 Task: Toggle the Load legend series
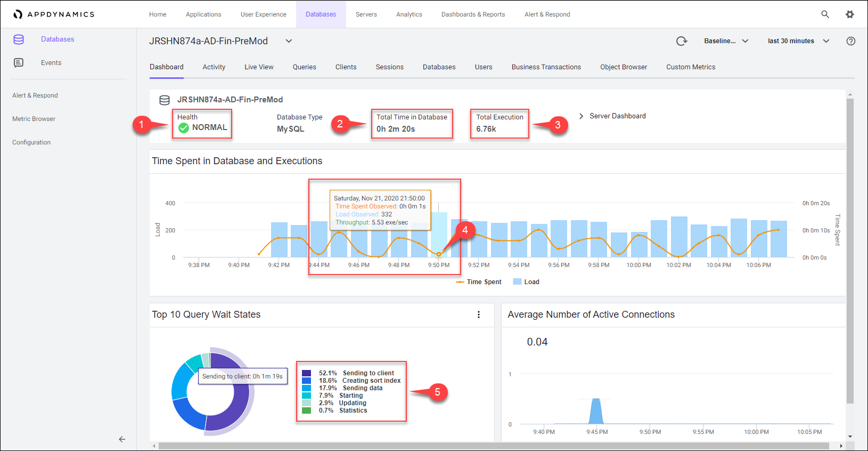526,282
